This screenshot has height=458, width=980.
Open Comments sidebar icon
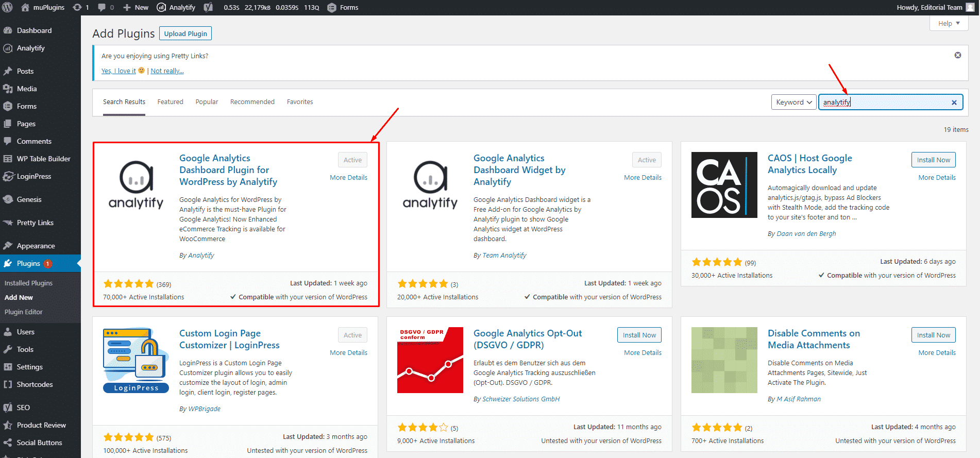(8, 141)
